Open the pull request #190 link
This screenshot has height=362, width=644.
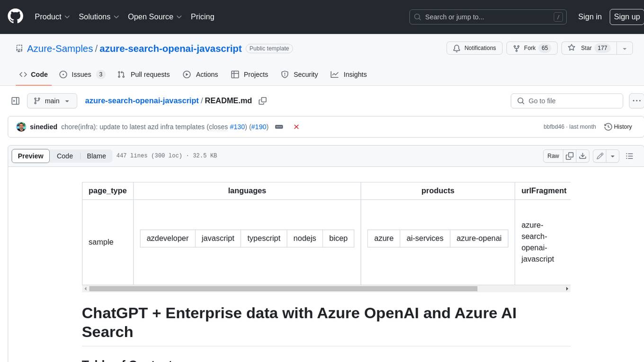coord(259,127)
